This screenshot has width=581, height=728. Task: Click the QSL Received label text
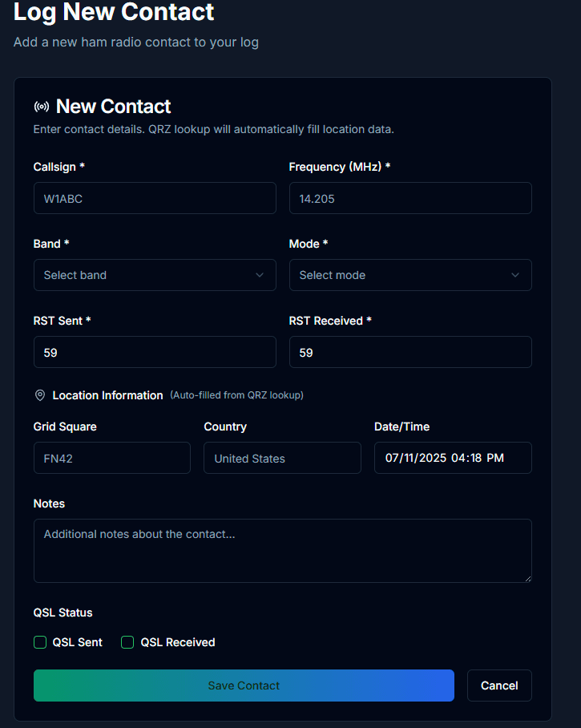(x=178, y=642)
